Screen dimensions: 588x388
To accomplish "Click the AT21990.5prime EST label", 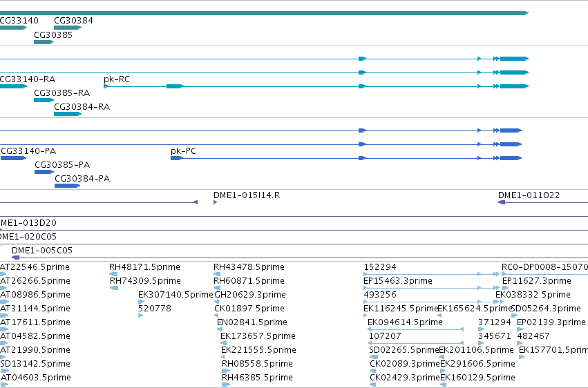I will coord(35,350).
